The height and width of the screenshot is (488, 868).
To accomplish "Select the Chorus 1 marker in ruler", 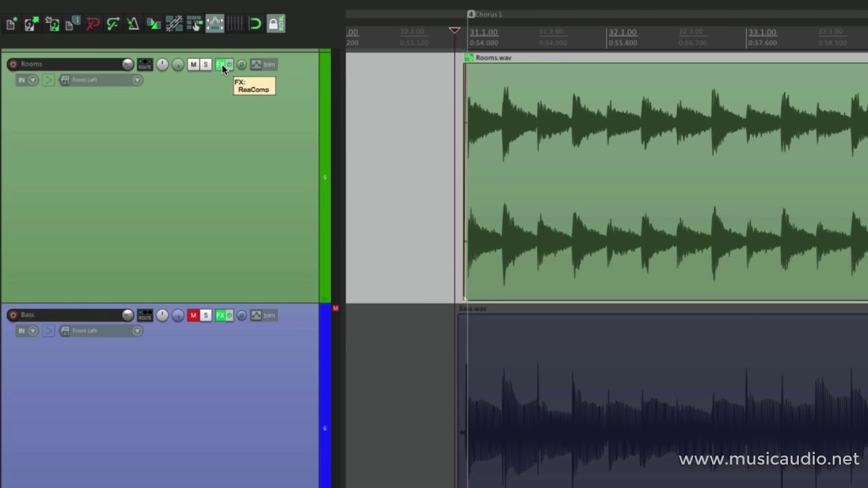I will pos(485,14).
